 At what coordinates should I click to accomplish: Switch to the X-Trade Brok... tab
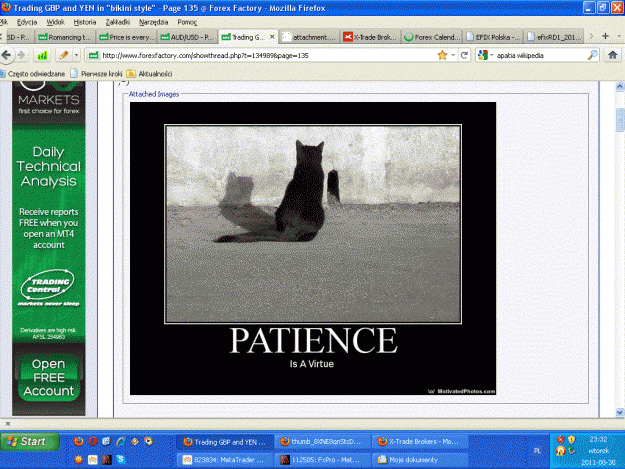370,37
